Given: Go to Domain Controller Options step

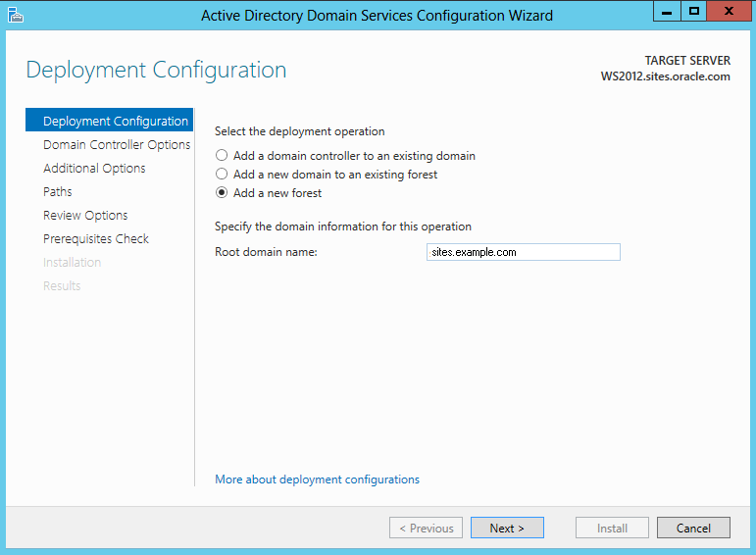Looking at the screenshot, I should click(117, 144).
